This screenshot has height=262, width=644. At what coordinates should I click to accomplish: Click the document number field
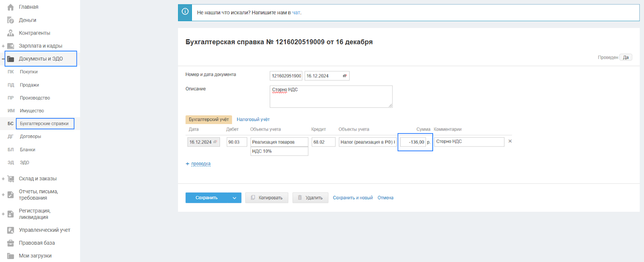point(286,76)
